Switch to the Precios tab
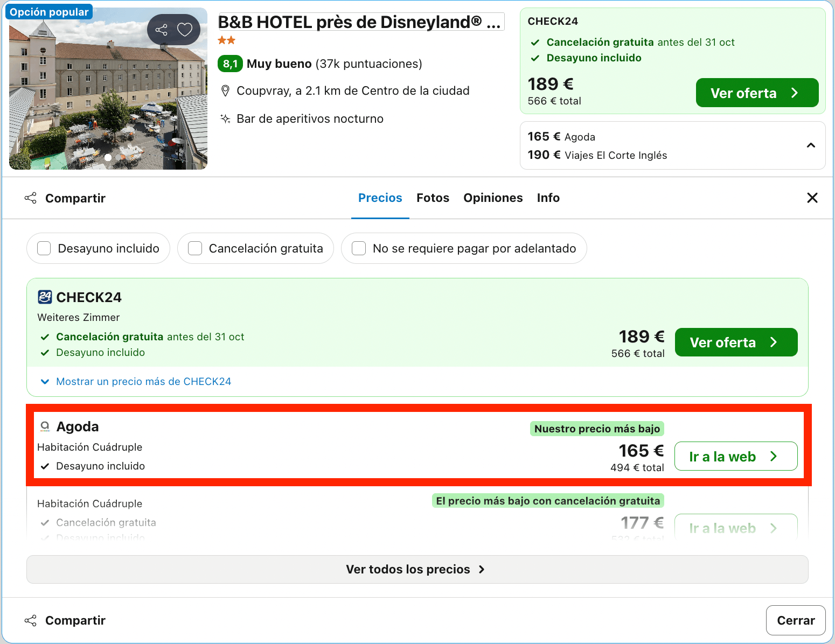Viewport: 835px width, 644px height. click(380, 198)
